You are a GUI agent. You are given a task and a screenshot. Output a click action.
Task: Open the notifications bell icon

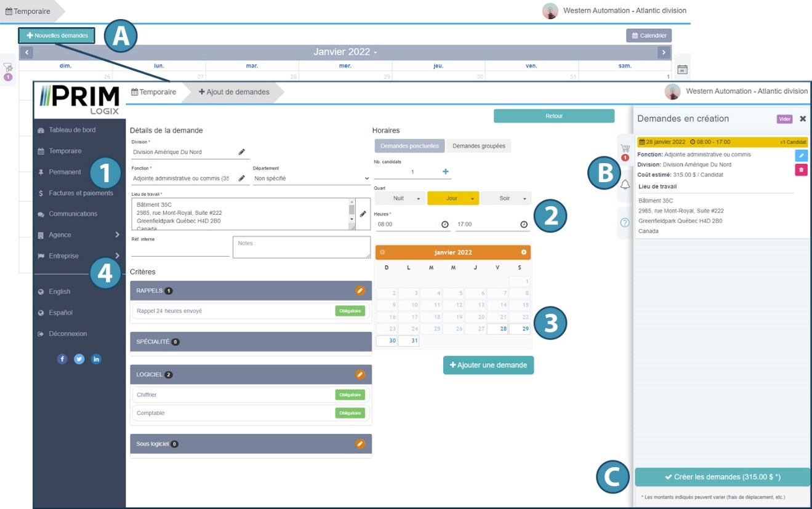click(x=625, y=185)
